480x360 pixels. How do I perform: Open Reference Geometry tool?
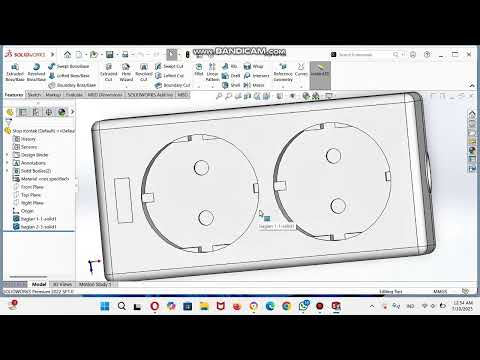tap(283, 72)
